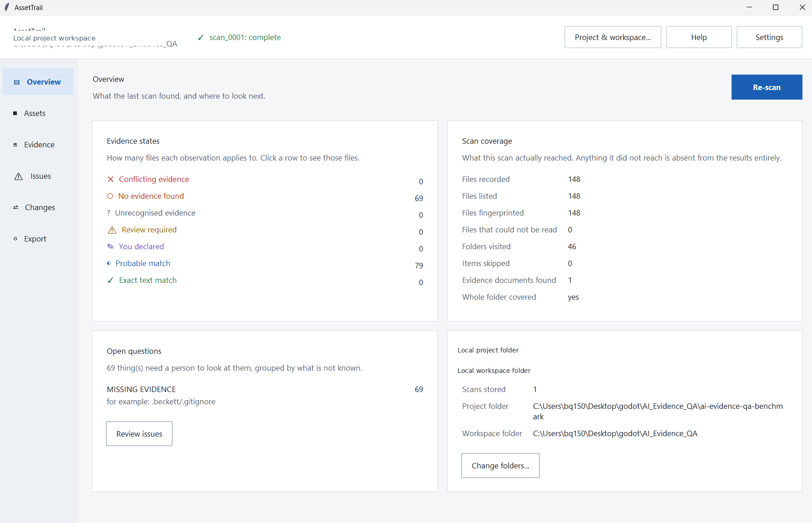Click the warning icon beside Review required

pyautogui.click(x=112, y=230)
